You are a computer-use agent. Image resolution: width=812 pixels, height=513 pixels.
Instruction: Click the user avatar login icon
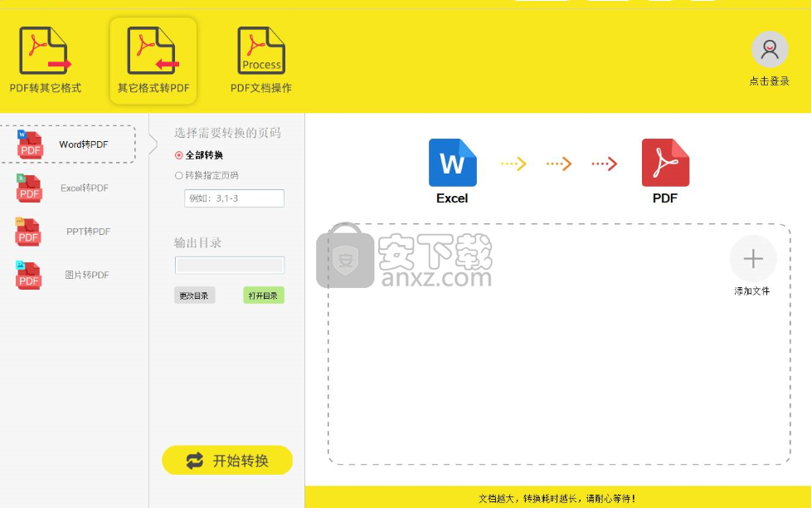coord(770,50)
